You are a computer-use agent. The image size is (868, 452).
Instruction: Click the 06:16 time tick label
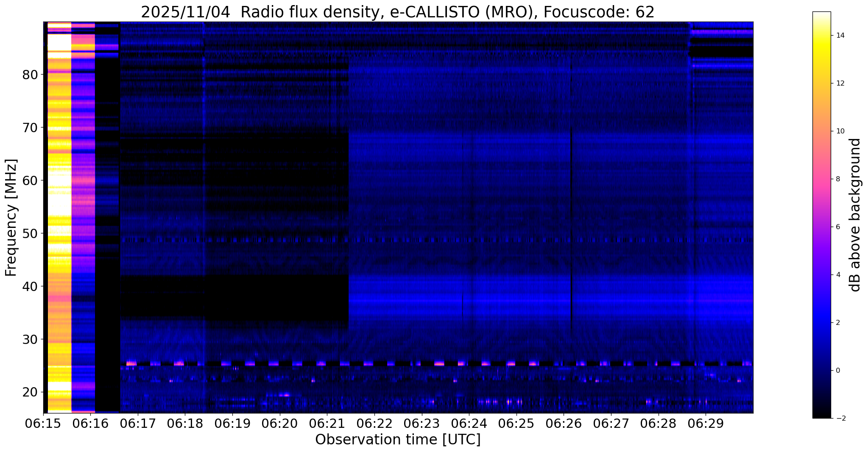coord(90,424)
